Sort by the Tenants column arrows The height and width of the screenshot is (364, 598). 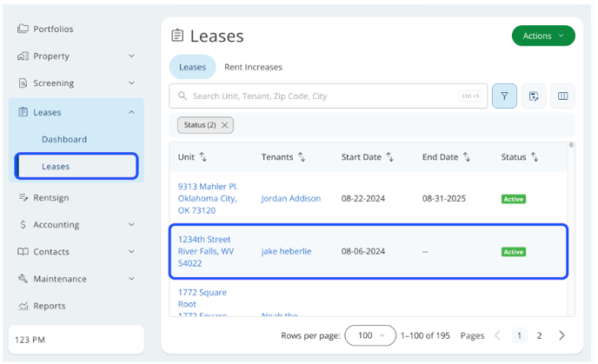click(x=302, y=157)
